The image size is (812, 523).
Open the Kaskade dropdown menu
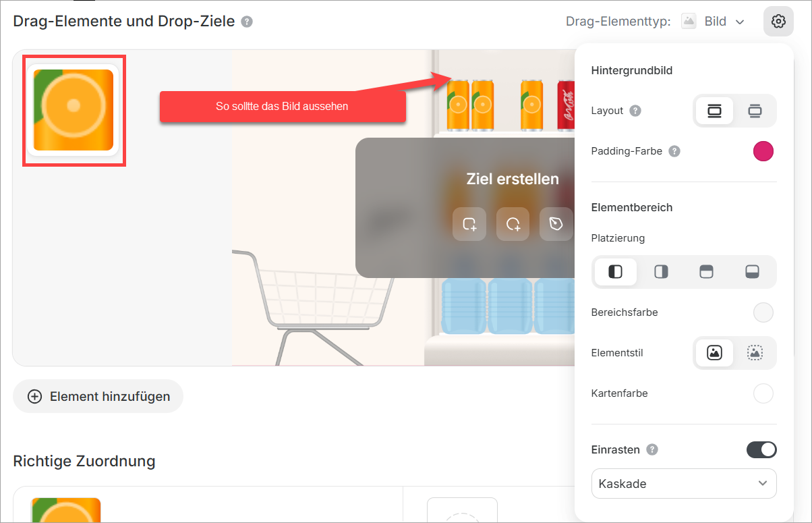tap(684, 483)
